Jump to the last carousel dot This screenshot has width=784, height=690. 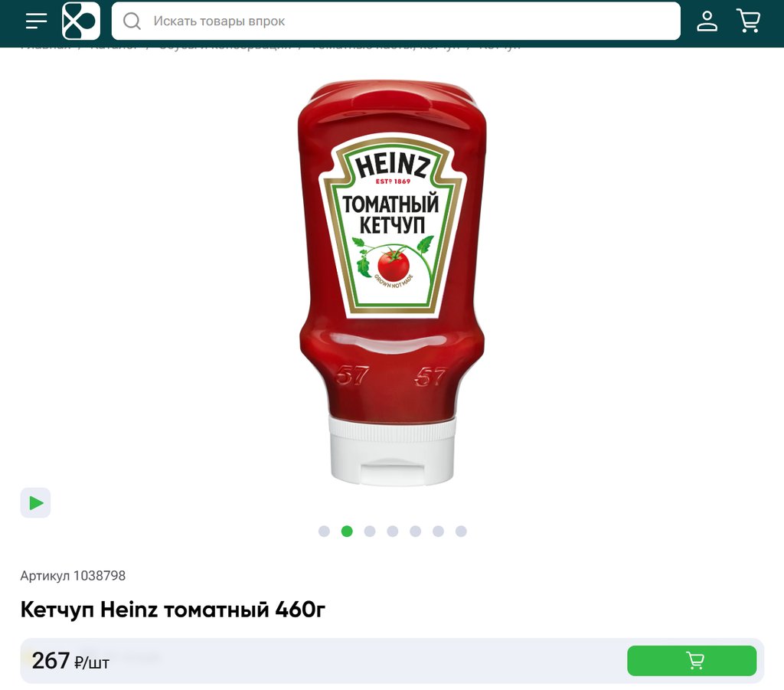tap(461, 531)
